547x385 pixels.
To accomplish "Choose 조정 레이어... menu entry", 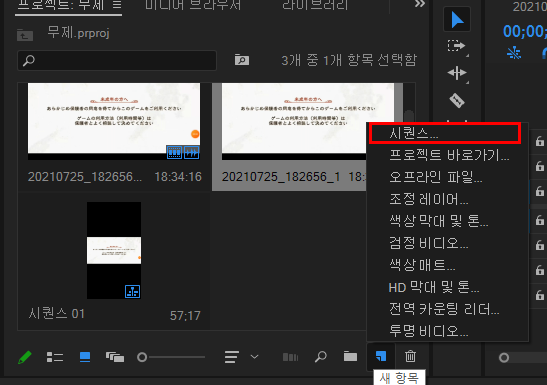I will pyautogui.click(x=448, y=199).
